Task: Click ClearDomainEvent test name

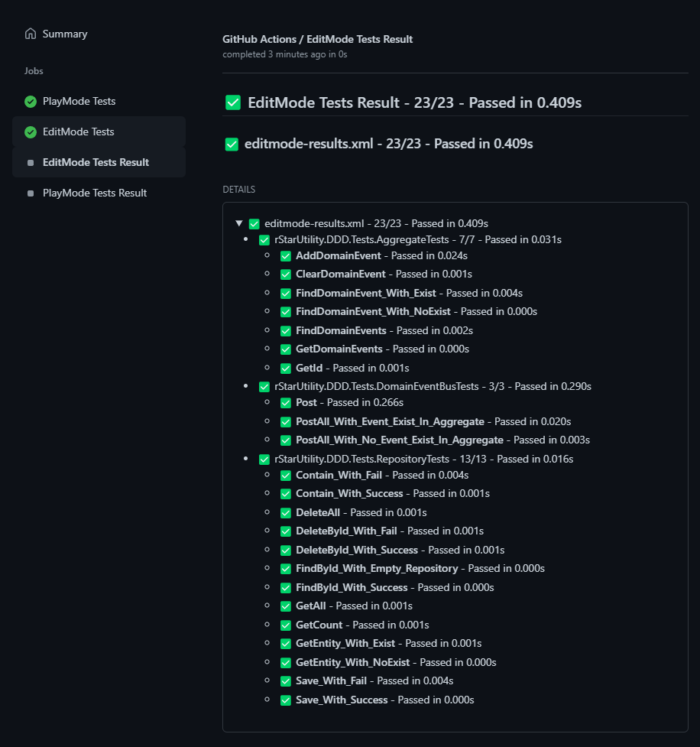Action: (341, 274)
